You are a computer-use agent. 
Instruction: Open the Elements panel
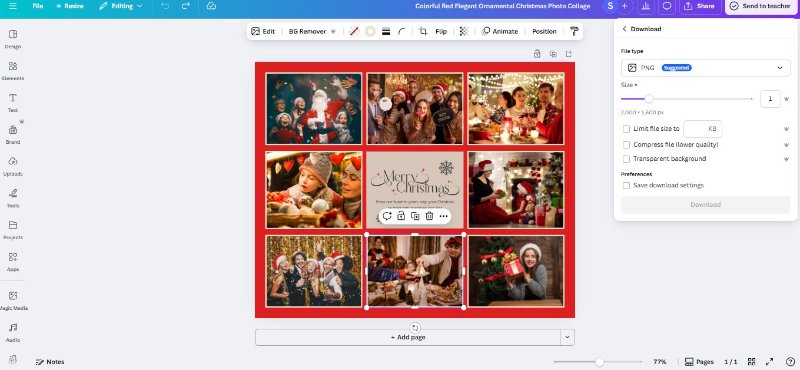pyautogui.click(x=13, y=71)
